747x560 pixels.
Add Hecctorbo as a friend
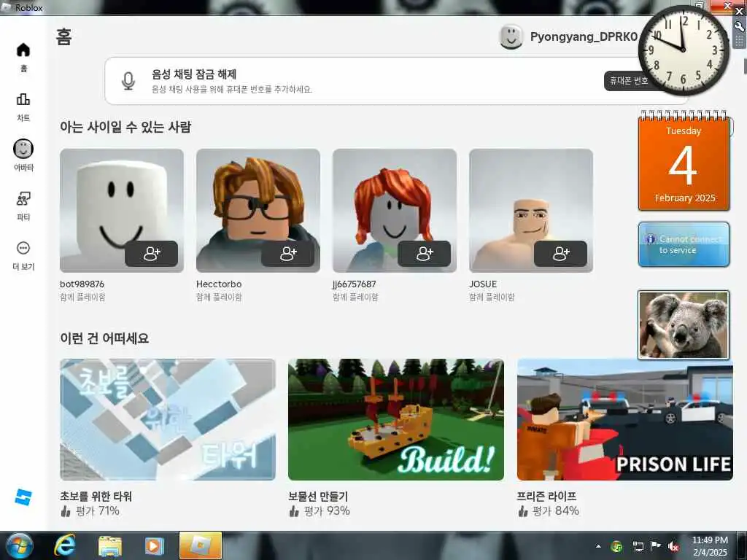click(x=287, y=254)
